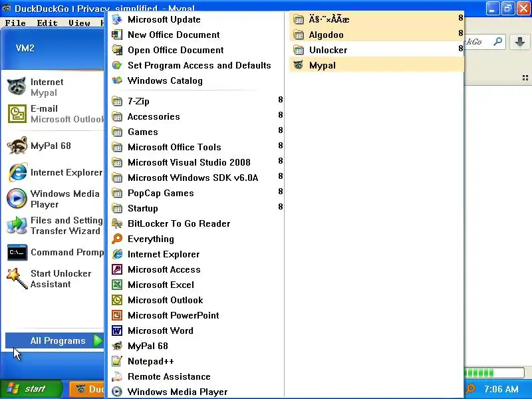The height and width of the screenshot is (399, 532).
Task: Launch MyPal 68 from recent programs
Action: click(x=55, y=146)
